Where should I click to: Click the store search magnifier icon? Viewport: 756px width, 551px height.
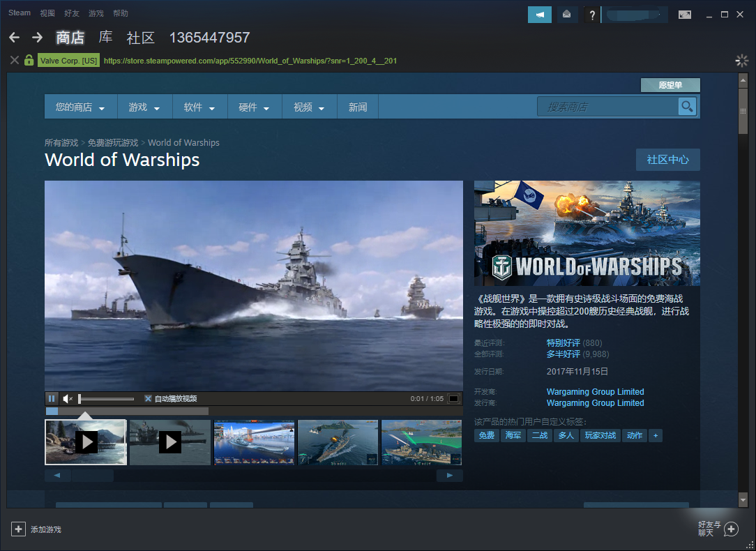pyautogui.click(x=687, y=106)
